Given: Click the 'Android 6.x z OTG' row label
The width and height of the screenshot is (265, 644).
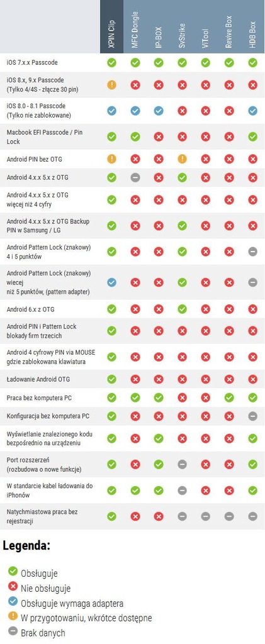Looking at the screenshot, I should (x=30, y=309).
